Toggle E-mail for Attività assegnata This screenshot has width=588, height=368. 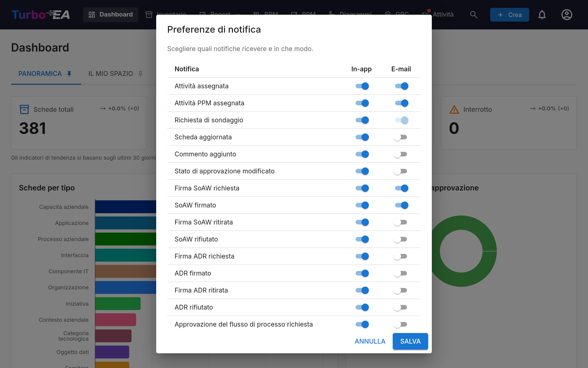click(401, 86)
